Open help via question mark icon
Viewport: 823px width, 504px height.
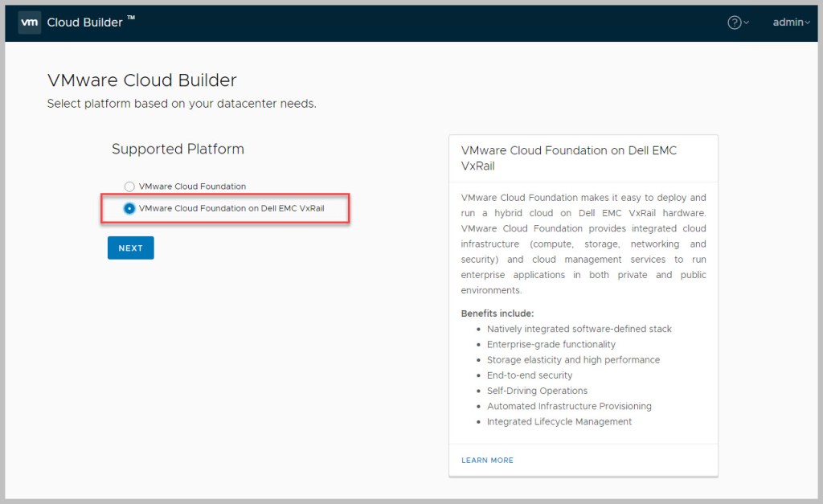(x=734, y=23)
